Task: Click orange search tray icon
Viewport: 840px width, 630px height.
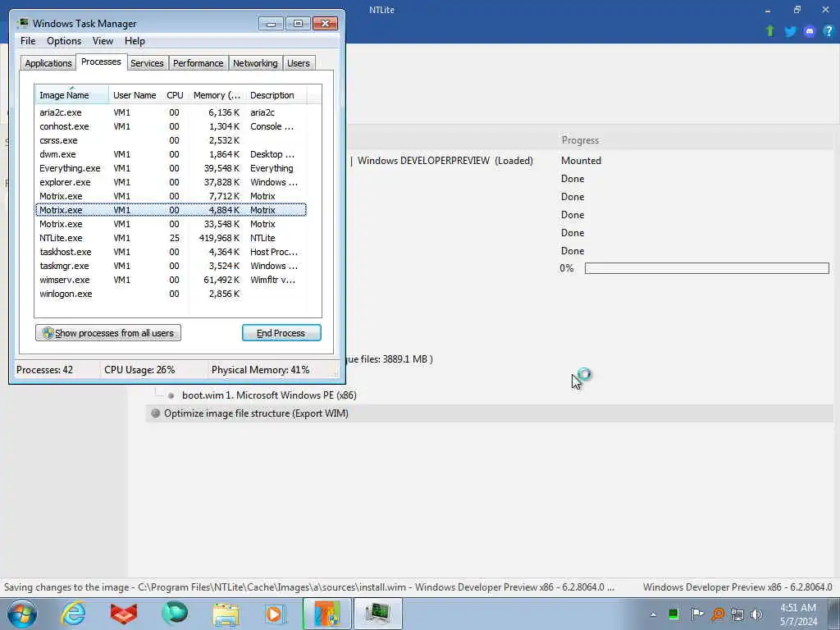Action: (718, 614)
